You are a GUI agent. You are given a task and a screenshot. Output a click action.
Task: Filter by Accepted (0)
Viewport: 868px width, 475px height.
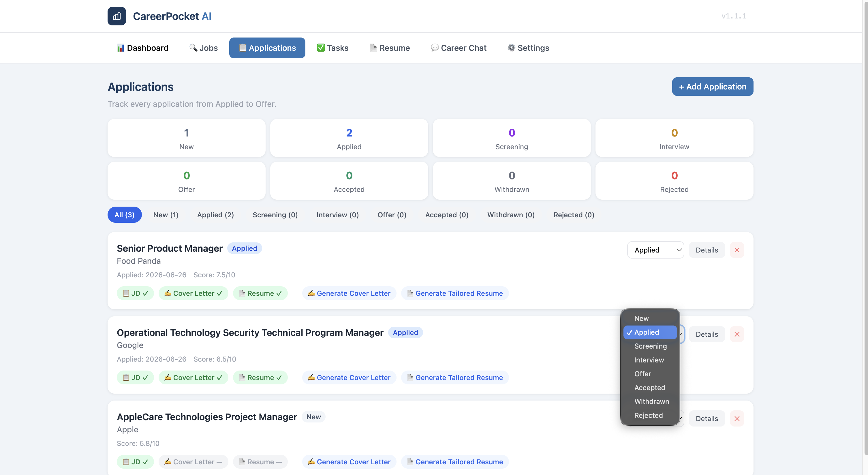pos(447,215)
